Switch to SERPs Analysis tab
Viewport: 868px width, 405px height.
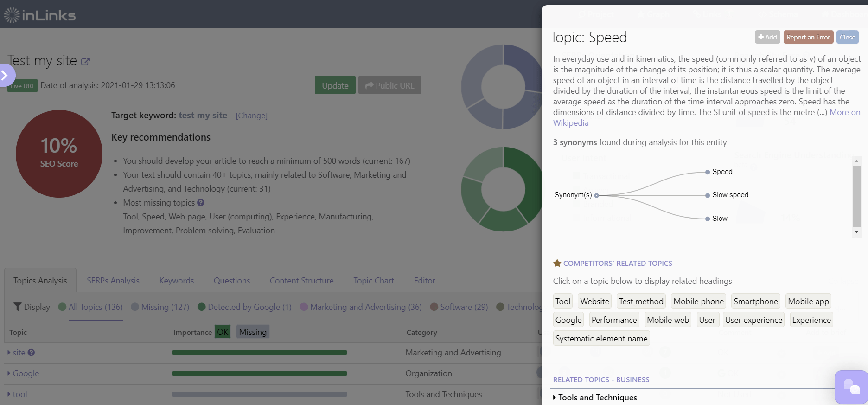point(113,281)
